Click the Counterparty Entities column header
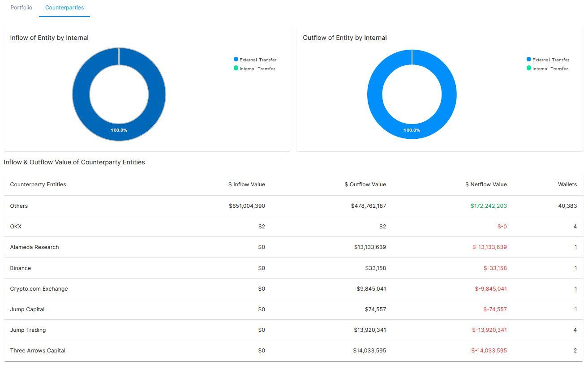The height and width of the screenshot is (369, 588). tap(38, 184)
